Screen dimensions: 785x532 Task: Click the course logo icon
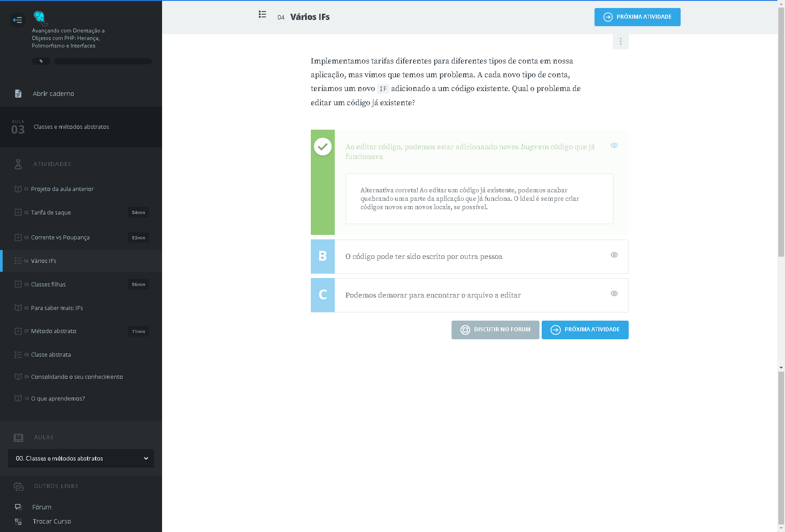40,17
